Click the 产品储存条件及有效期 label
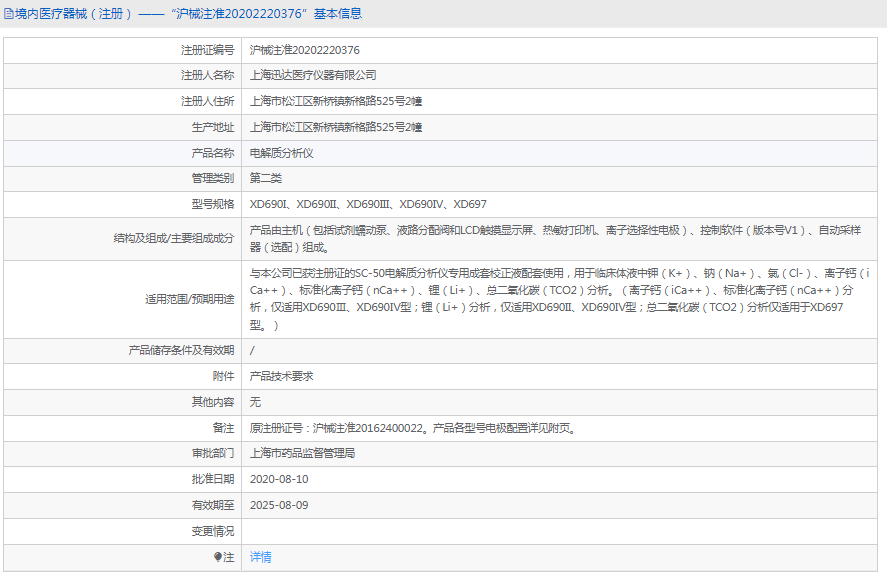Viewport: 887px width, 575px height. [181, 350]
